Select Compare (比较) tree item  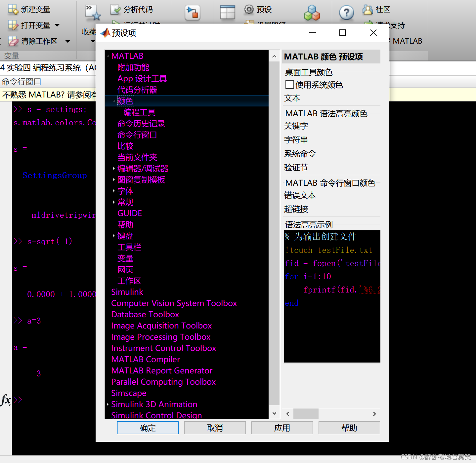coord(125,146)
